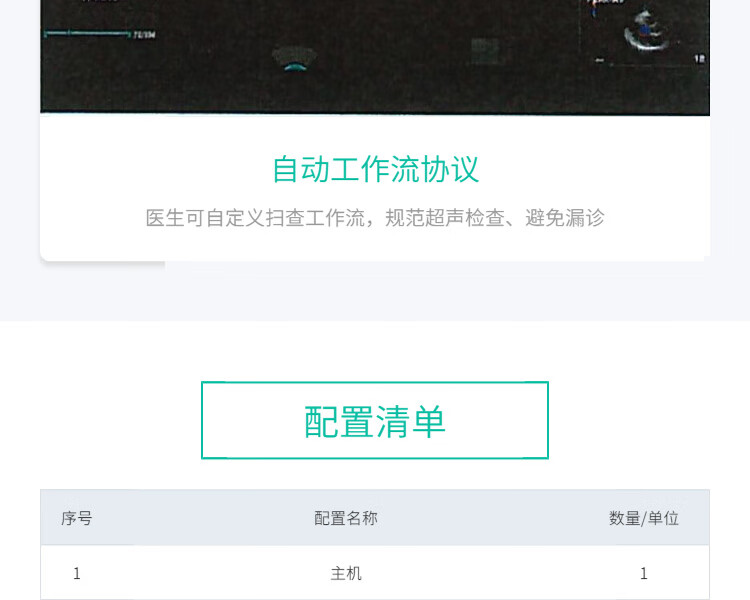Image resolution: width=750 pixels, height=600 pixels.
Task: Click the 序号 column header
Action: (x=77, y=518)
